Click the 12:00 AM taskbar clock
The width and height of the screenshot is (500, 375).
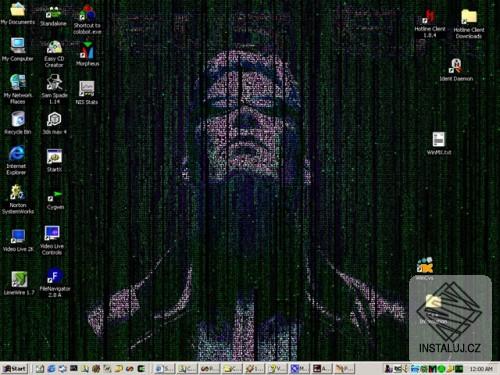tap(481, 369)
